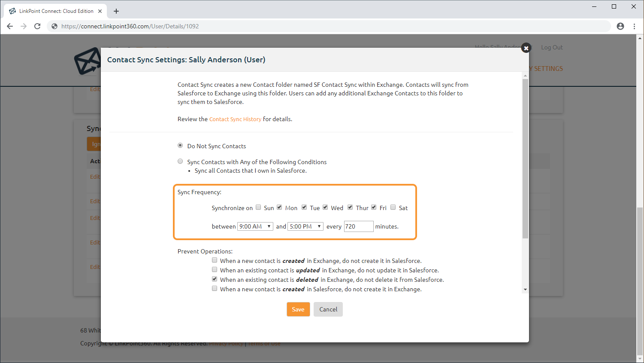Screen dimensions: 644x363
Task: Select Do Not Sync Contacts
Action: click(x=180, y=146)
